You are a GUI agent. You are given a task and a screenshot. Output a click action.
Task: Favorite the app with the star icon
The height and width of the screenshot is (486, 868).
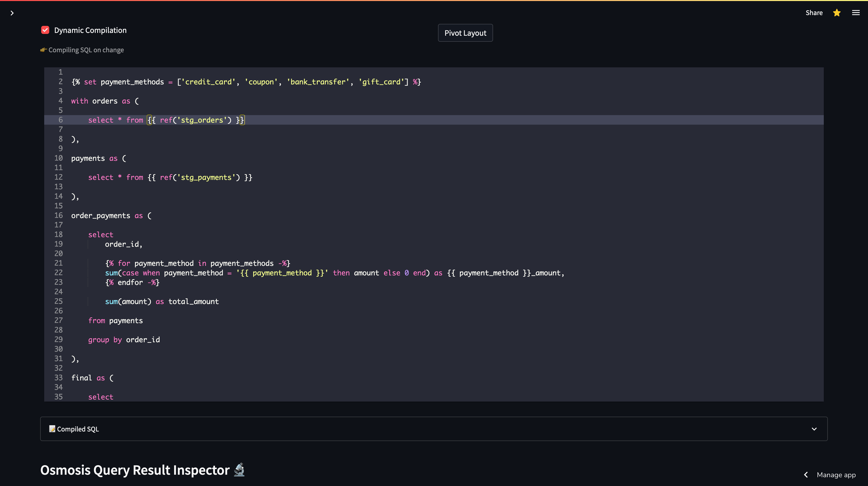click(837, 13)
